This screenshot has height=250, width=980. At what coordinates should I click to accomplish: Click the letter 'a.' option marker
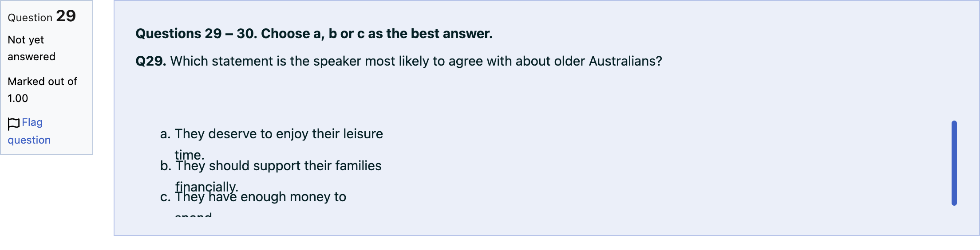165,134
